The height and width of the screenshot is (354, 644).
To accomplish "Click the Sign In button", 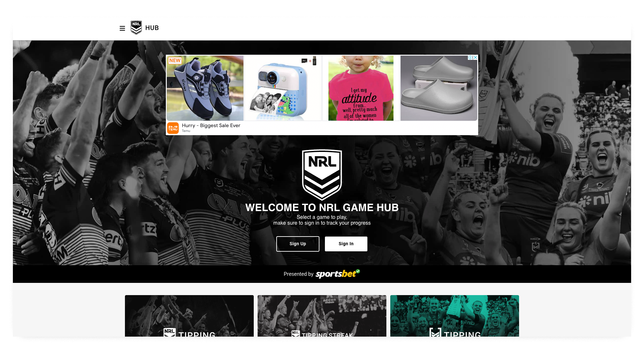I will (x=346, y=244).
